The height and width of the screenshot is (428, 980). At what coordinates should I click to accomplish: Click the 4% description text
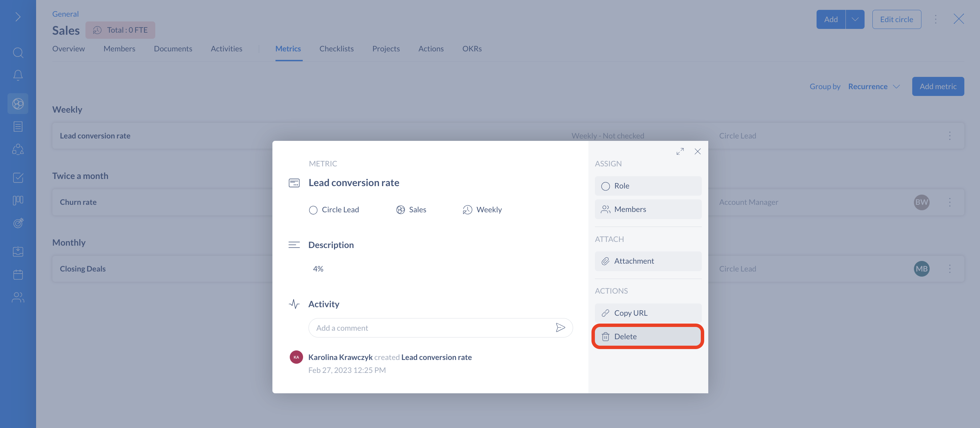coord(318,269)
